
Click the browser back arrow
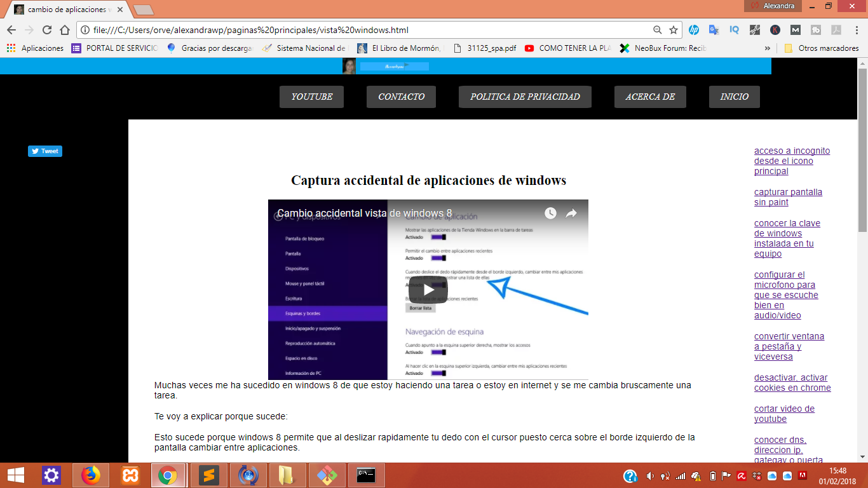pos(11,30)
